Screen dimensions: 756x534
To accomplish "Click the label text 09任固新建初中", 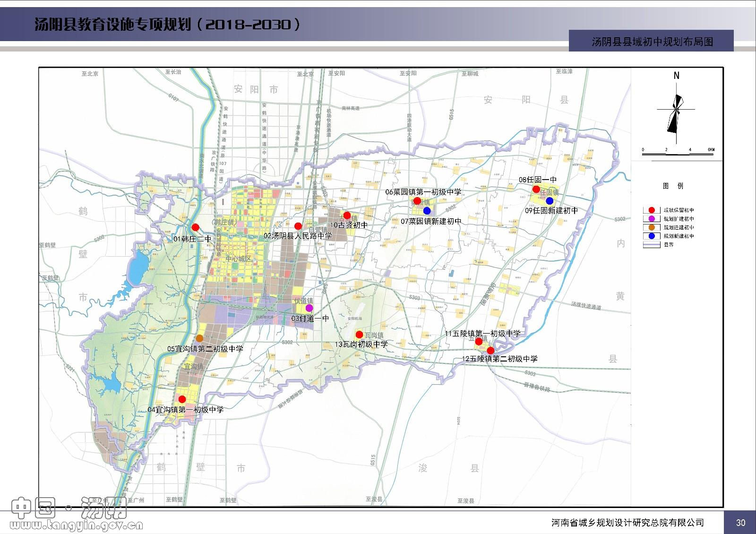I will 551,211.
